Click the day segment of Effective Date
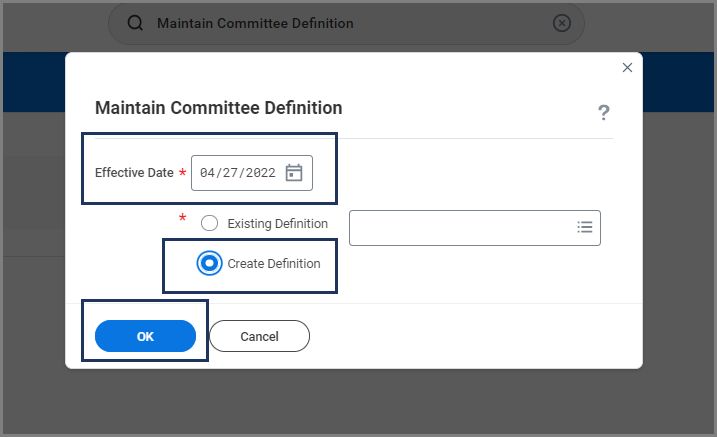Screen dimensions: 717x437 [x=230, y=173]
